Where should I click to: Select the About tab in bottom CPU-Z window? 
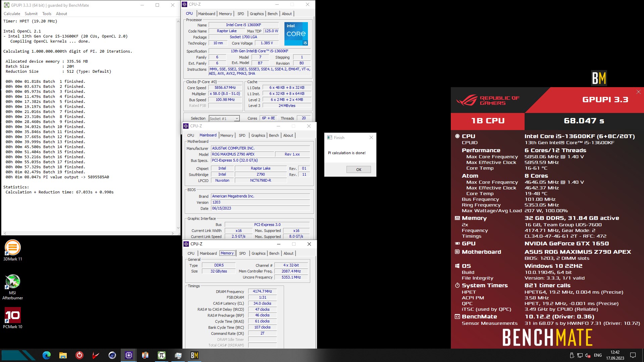pyautogui.click(x=288, y=253)
